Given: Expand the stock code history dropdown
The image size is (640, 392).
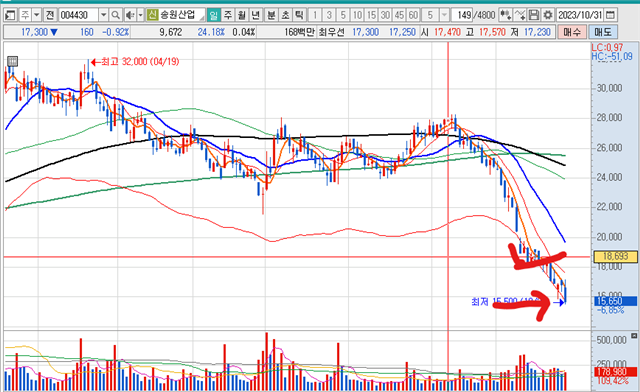Looking at the screenshot, I should pyautogui.click(x=103, y=16).
